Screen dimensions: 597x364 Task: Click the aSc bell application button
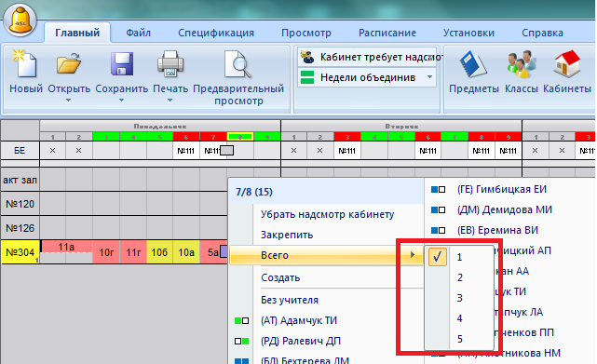click(20, 20)
